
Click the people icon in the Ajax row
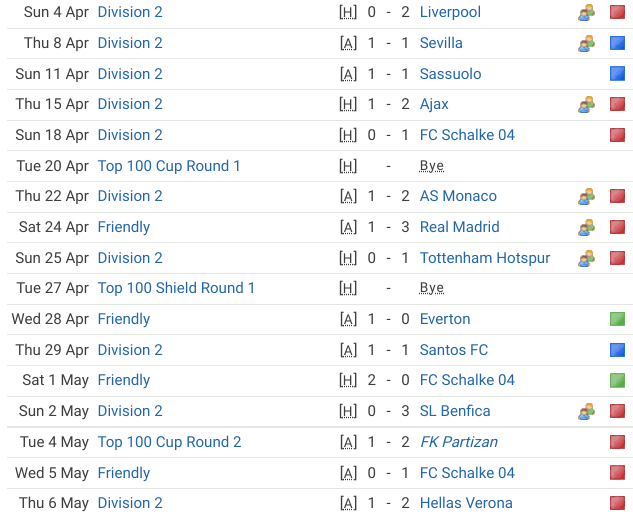(x=586, y=104)
